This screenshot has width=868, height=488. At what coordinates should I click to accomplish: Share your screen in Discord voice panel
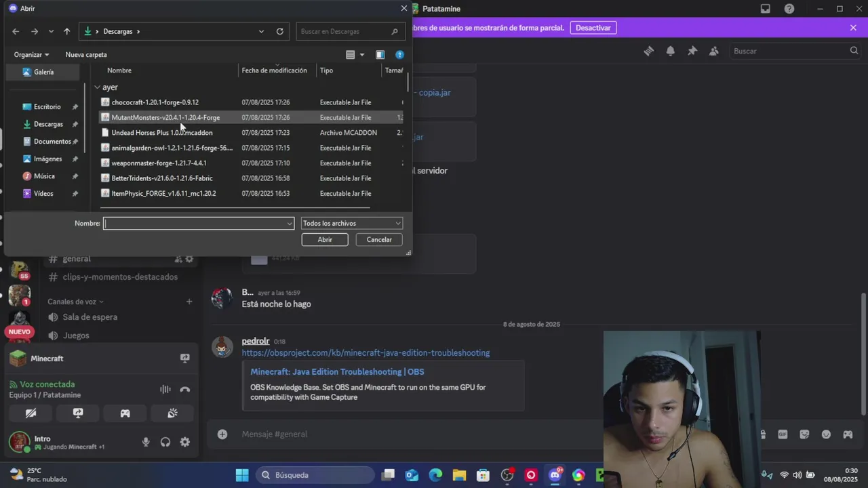(78, 413)
